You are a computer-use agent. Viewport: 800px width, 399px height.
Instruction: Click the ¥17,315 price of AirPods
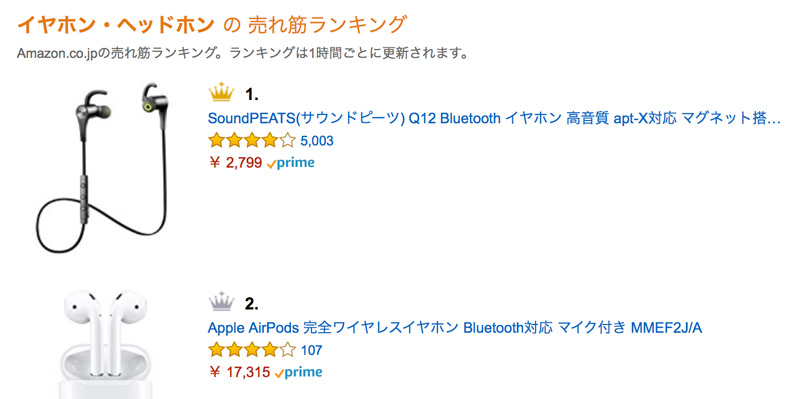(239, 372)
